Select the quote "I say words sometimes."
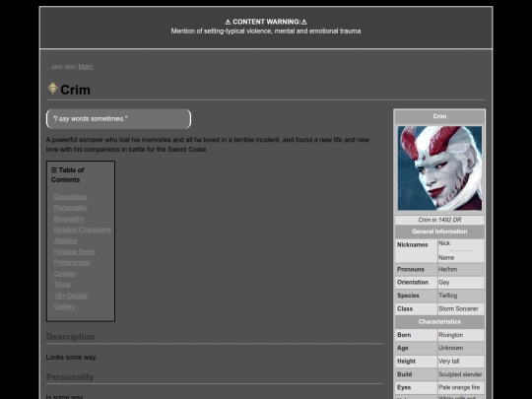The image size is (532, 399). click(x=91, y=119)
